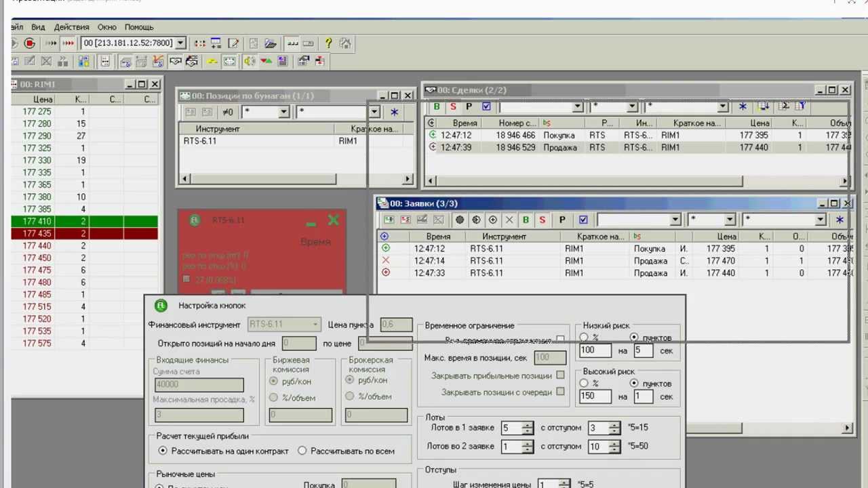This screenshot has width=868, height=488.
Task: Click green B filter in Заявки window
Action: (526, 220)
